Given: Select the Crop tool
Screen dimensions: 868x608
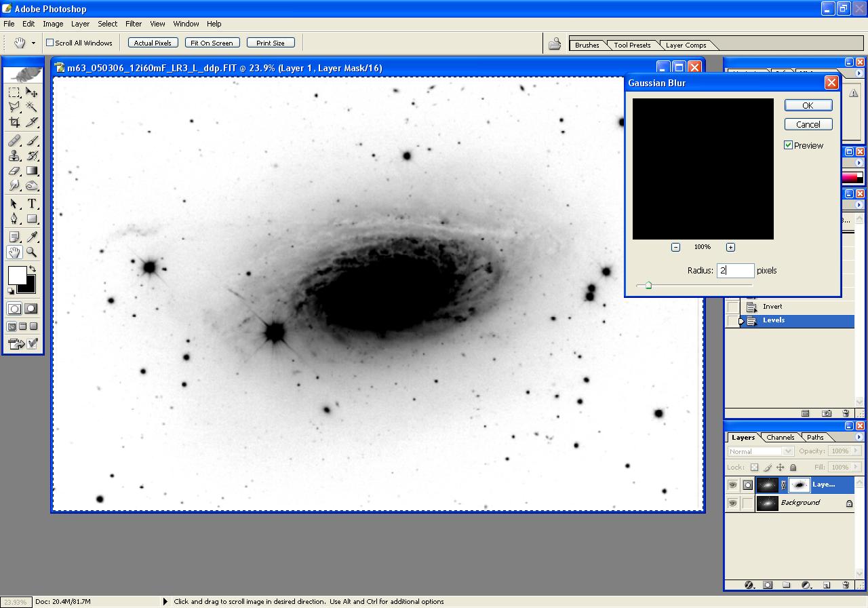Looking at the screenshot, I should [x=14, y=123].
